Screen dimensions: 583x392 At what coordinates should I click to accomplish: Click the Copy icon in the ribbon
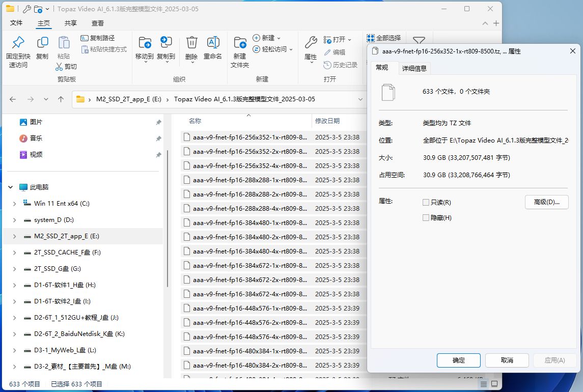pyautogui.click(x=42, y=42)
